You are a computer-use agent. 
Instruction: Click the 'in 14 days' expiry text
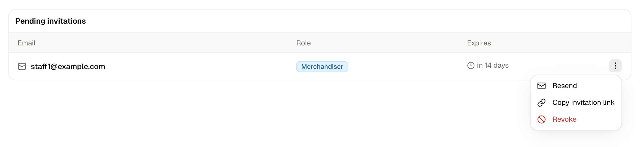493,66
